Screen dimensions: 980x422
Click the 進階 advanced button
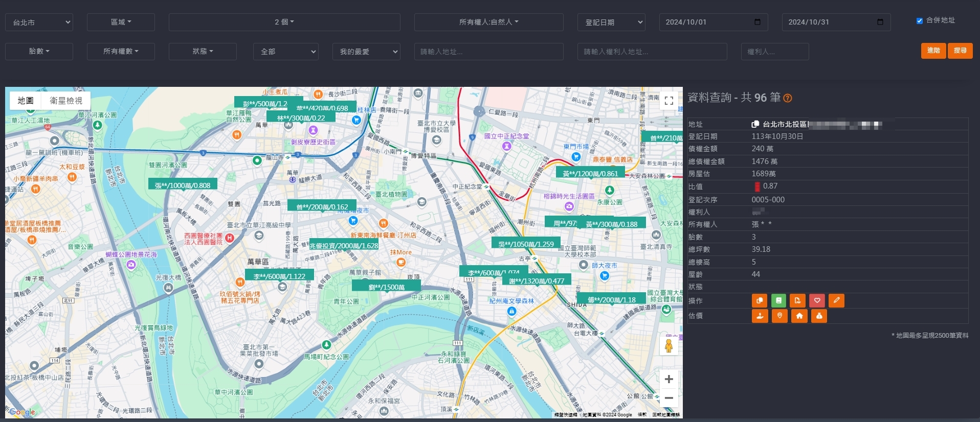click(x=933, y=51)
